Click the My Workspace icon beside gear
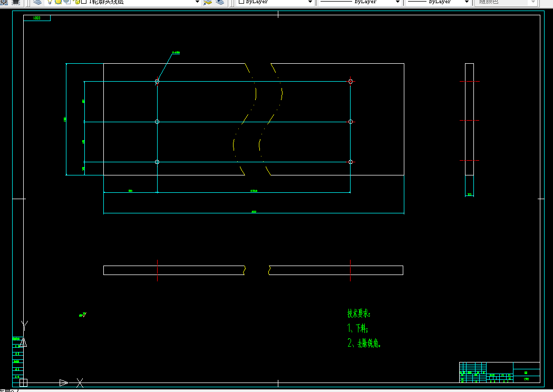 16,2
